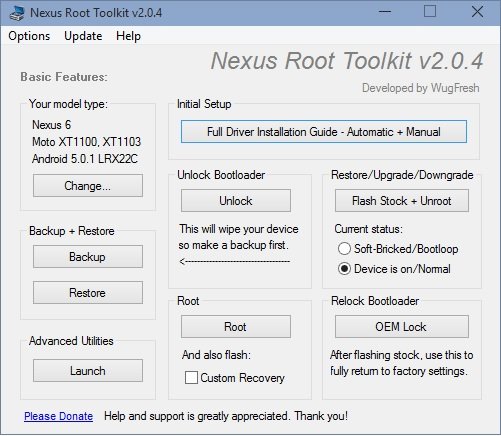Click 'And also flash:' label

(x=216, y=355)
